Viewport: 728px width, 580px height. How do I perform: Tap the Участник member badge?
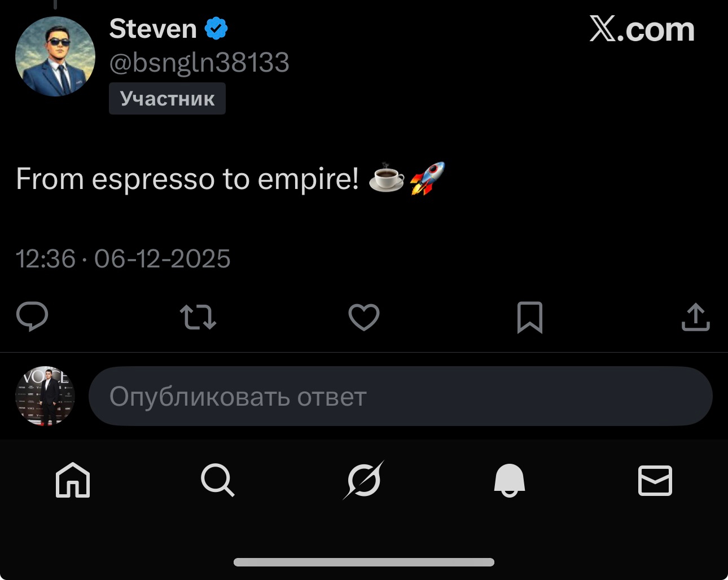[x=167, y=99]
